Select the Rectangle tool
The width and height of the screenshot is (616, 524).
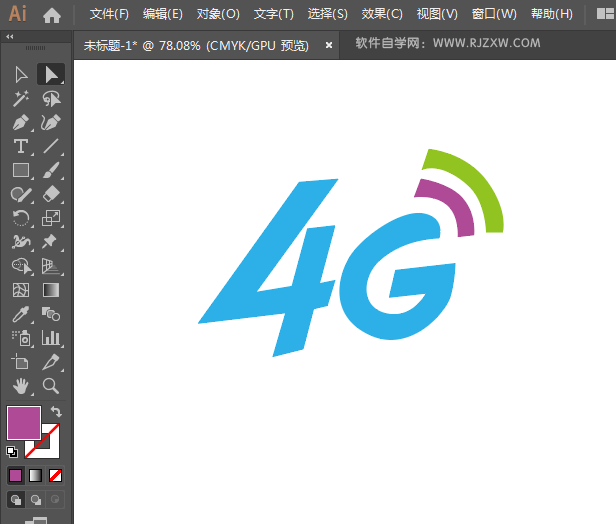(x=21, y=170)
